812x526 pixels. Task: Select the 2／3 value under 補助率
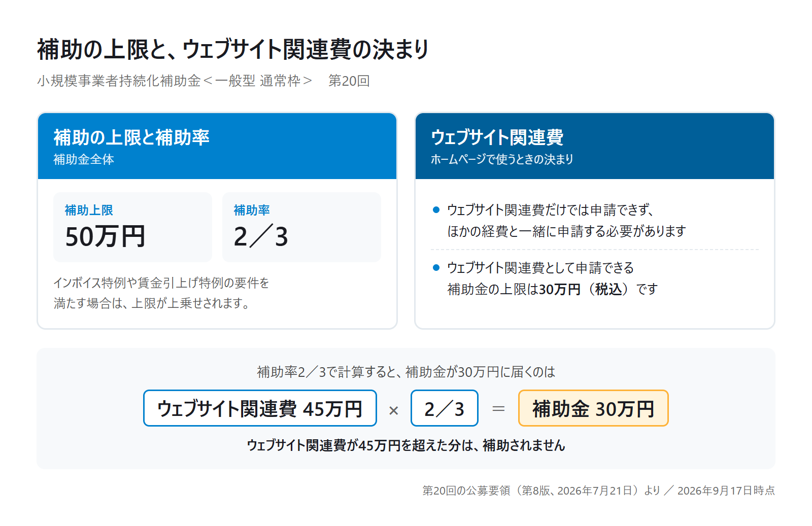261,236
